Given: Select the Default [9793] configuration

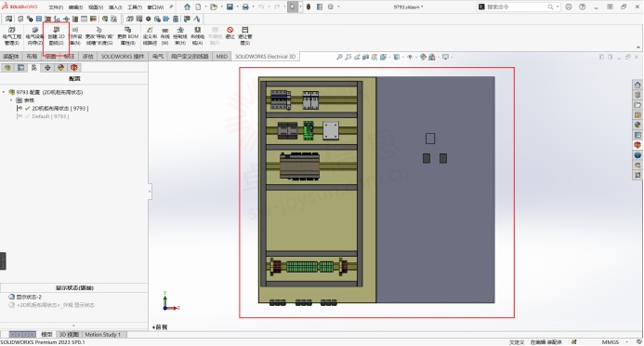Looking at the screenshot, I should (50, 116).
